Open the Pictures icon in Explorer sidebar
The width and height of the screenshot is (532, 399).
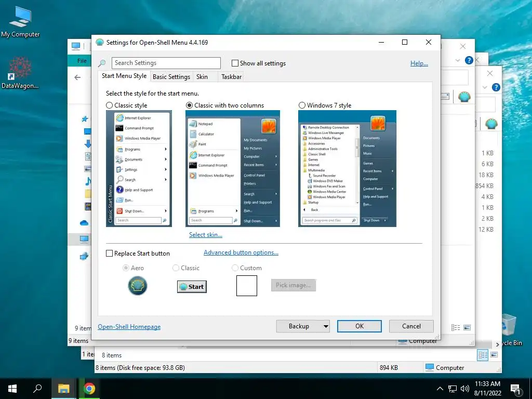pyautogui.click(x=87, y=169)
